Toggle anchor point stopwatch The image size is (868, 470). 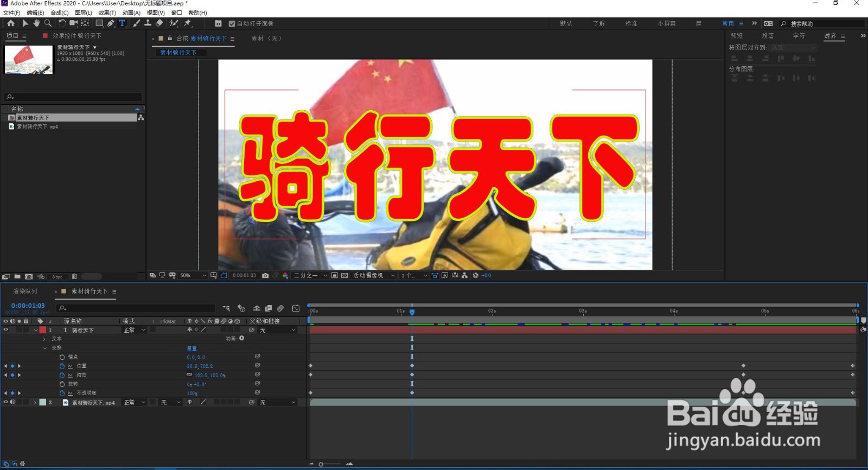point(62,357)
